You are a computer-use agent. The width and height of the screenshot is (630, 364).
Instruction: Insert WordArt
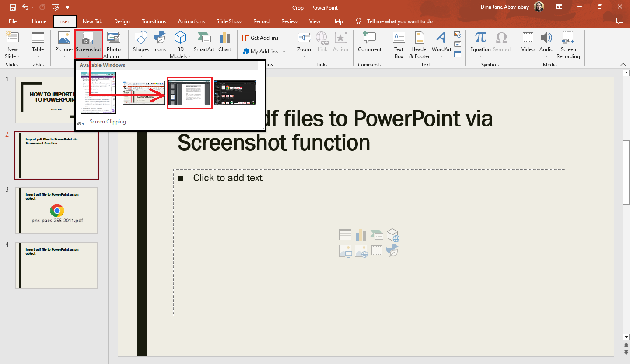coord(441,44)
